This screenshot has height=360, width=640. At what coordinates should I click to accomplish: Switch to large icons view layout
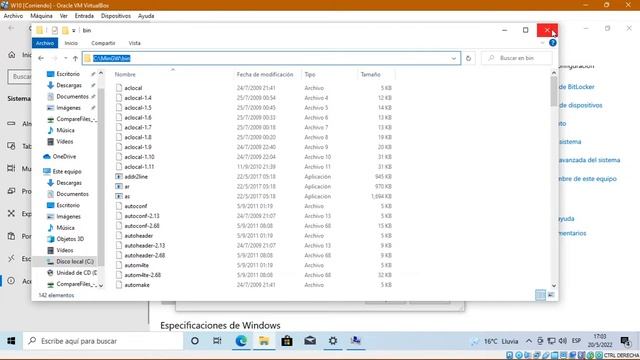(551, 295)
